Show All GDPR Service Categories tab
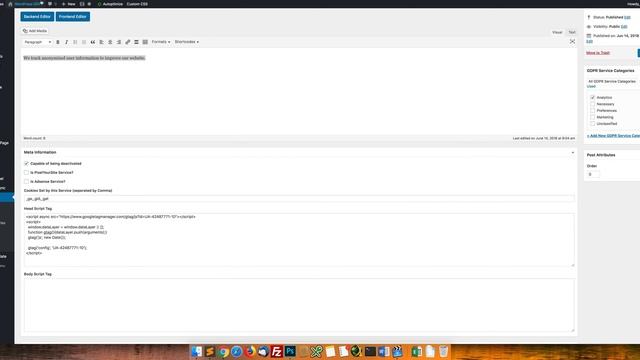 (611, 81)
